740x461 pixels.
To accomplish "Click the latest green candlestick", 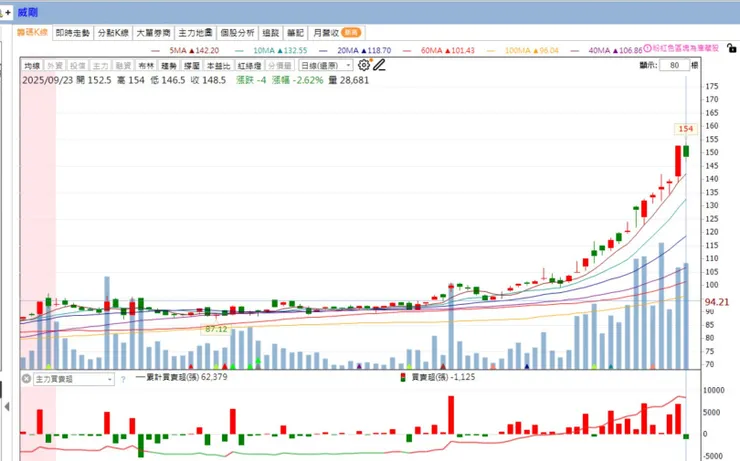I will tap(686, 151).
